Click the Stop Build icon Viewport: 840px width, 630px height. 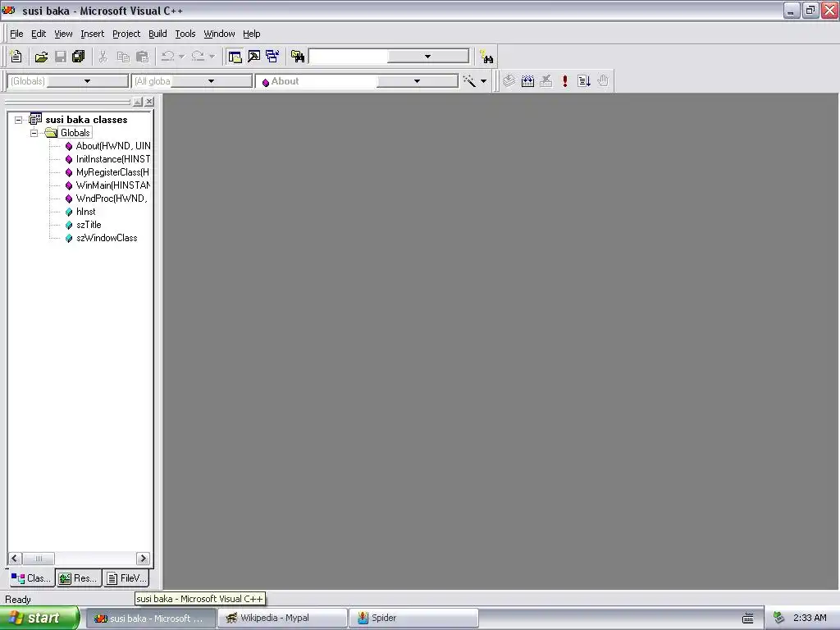(546, 81)
